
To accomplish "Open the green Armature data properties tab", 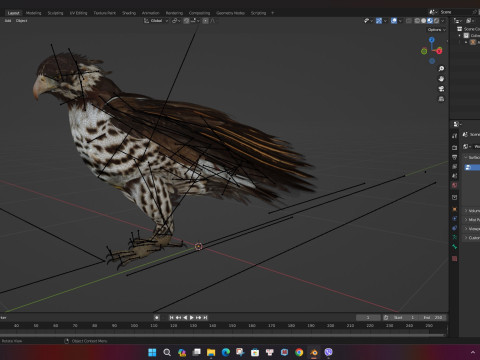I will click(x=454, y=237).
